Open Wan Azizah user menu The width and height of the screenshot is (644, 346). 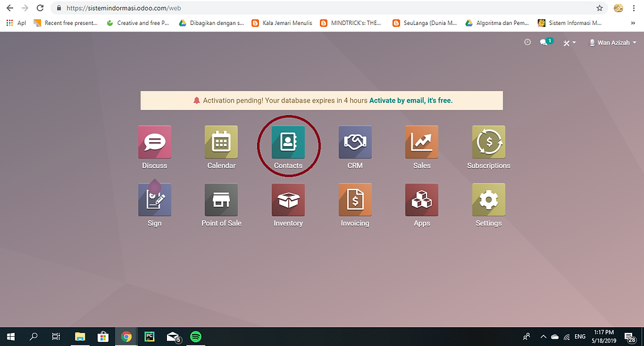612,43
